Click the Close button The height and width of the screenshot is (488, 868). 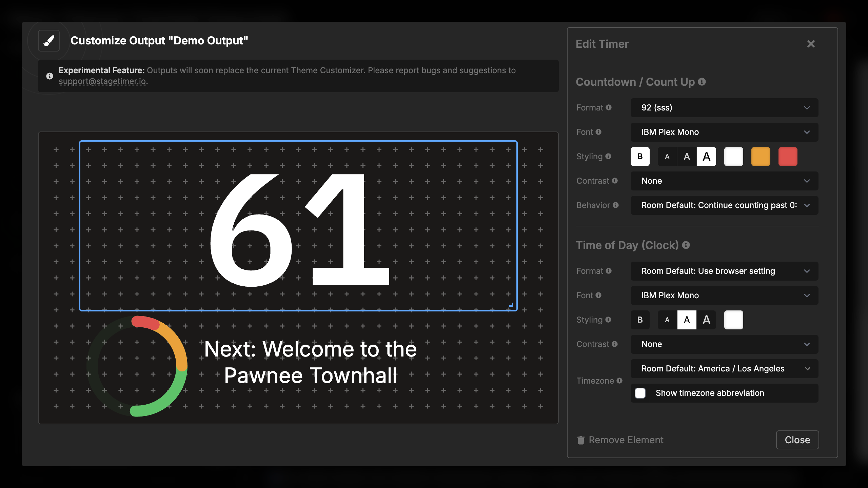click(x=797, y=440)
